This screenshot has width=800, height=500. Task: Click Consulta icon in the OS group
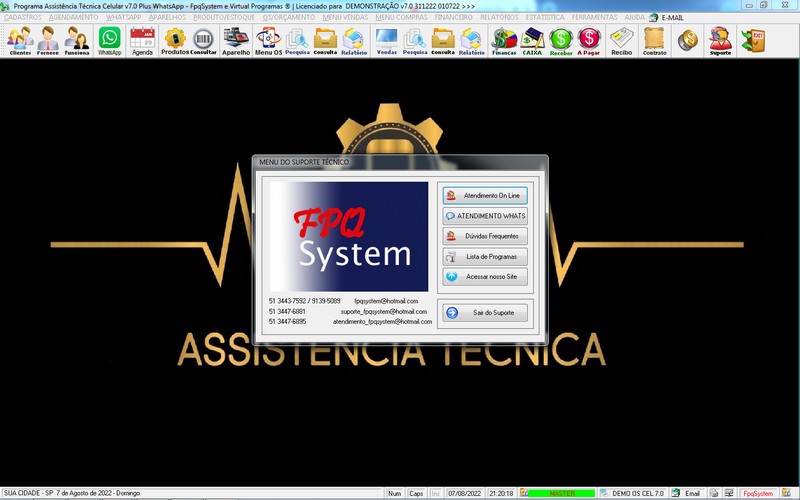pos(325,41)
